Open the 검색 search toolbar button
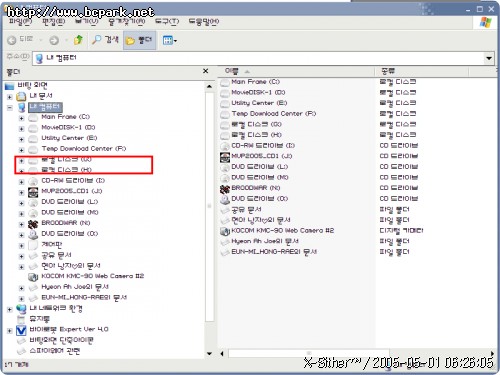Screen dimensions: 500x375 [x=105, y=40]
